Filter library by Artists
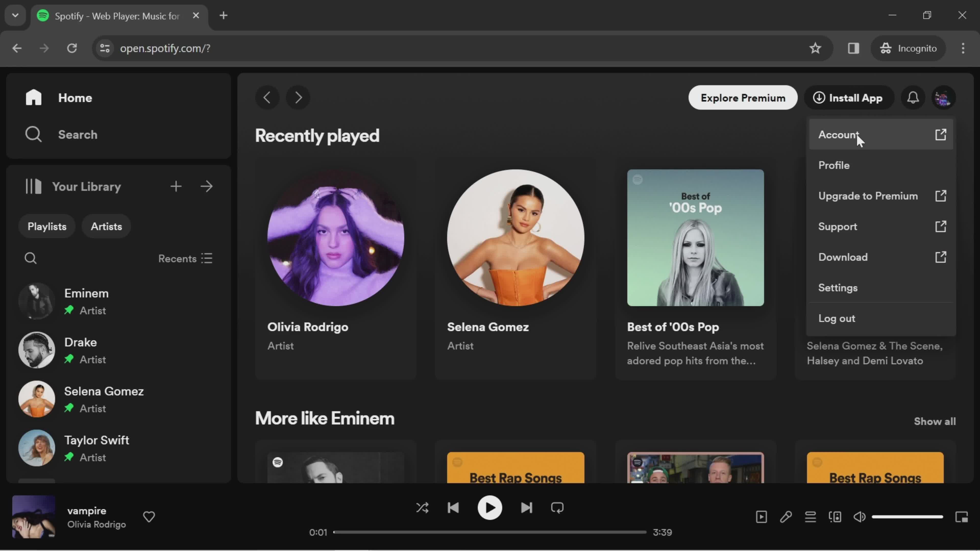The width and height of the screenshot is (980, 551). (106, 227)
